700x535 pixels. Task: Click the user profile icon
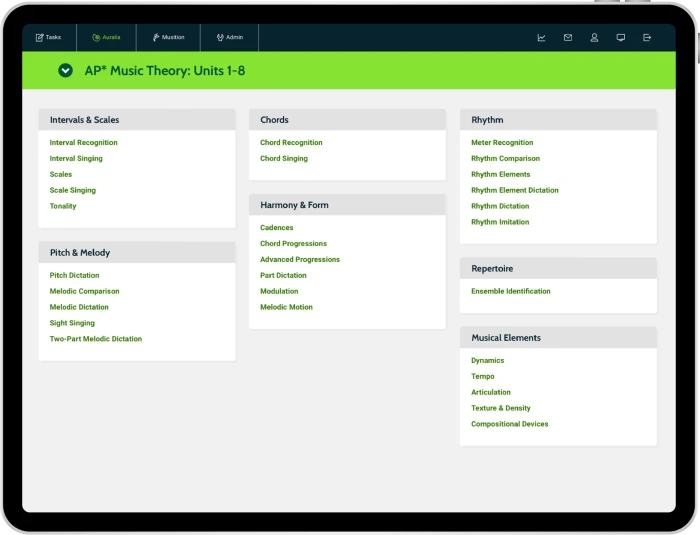click(x=594, y=38)
